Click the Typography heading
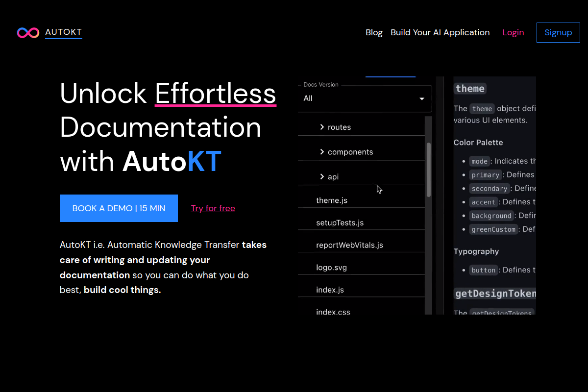Screen dimensions: 588x392 click(x=476, y=251)
